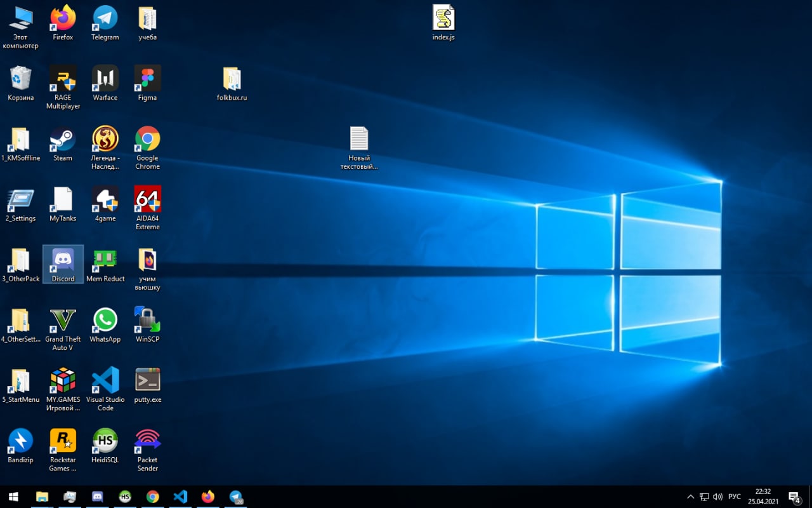Select the Warface shortcut icon
Image resolution: width=812 pixels, height=508 pixels.
tap(105, 84)
